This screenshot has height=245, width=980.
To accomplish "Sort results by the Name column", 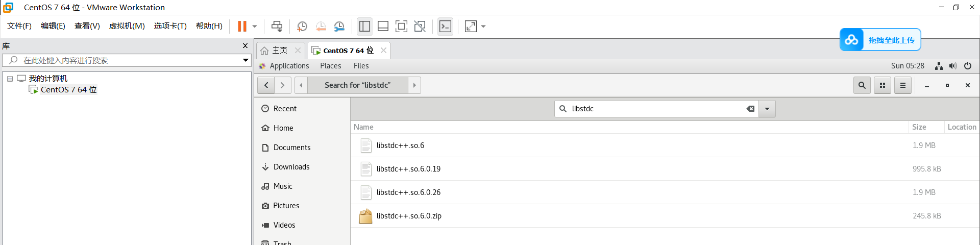I will tap(630, 127).
